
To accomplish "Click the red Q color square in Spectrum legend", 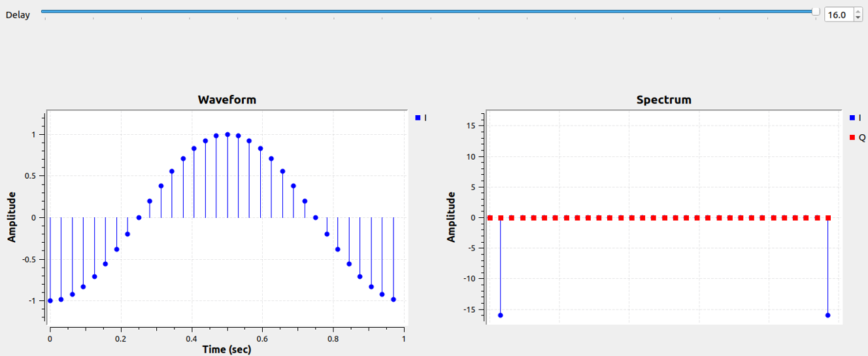I will (x=852, y=137).
